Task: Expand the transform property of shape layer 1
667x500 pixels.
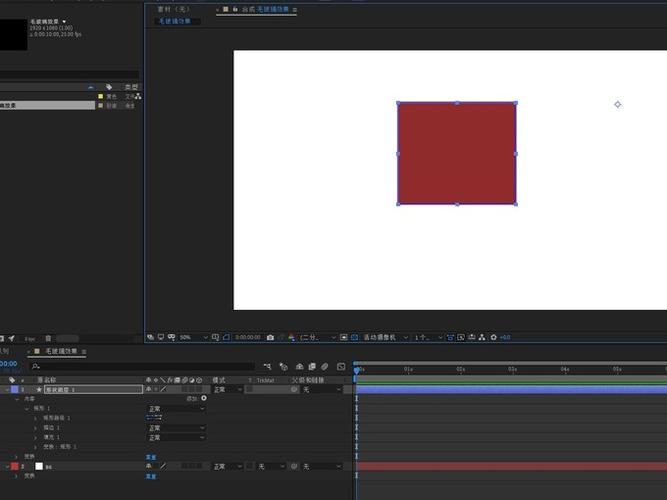Action: [x=17, y=457]
